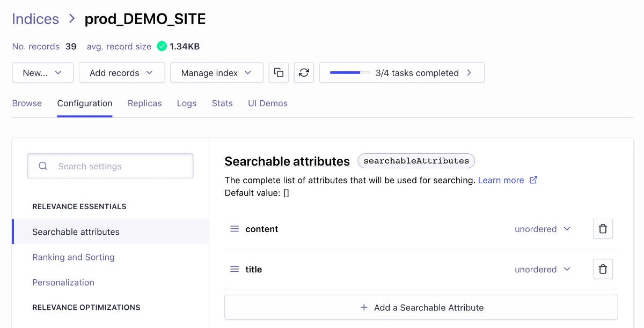The height and width of the screenshot is (328, 644).
Task: Select Ranking and Sorting in sidebar
Action: pos(74,257)
